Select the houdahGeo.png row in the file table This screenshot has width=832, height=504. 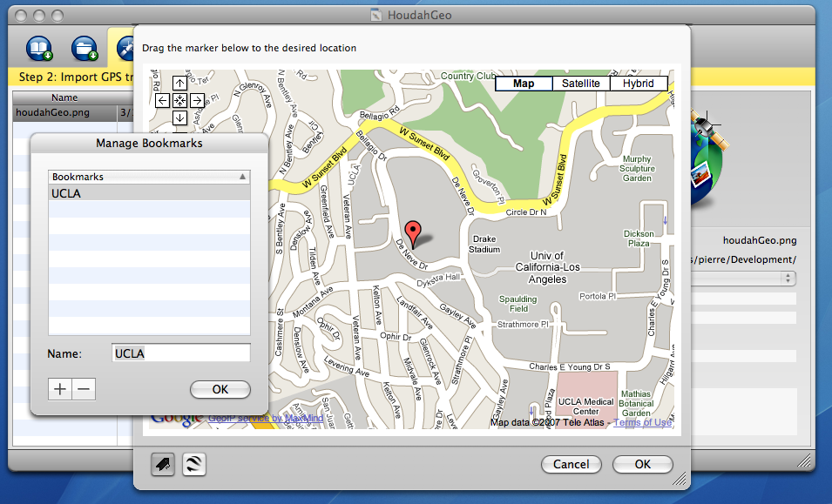(72, 112)
